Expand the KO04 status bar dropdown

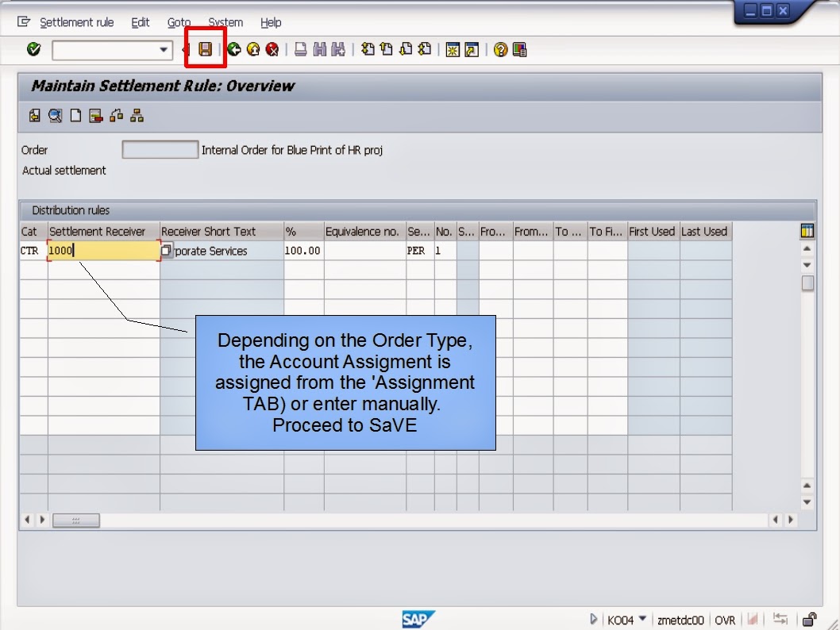(642, 620)
